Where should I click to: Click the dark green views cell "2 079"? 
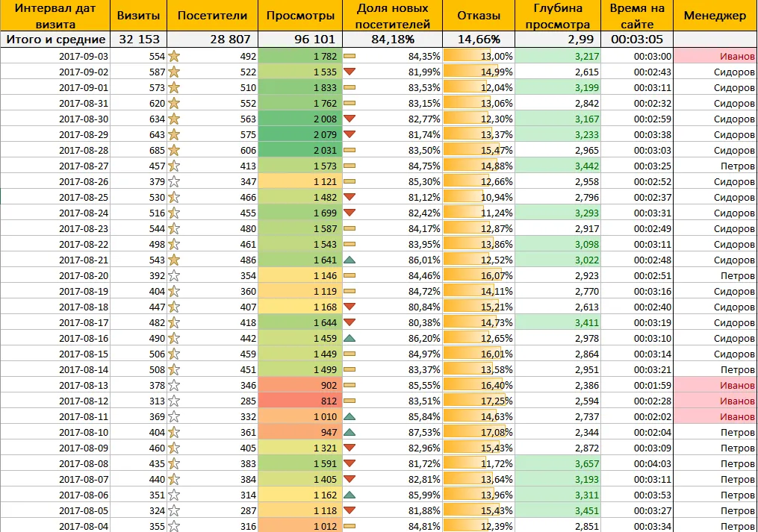click(x=300, y=135)
